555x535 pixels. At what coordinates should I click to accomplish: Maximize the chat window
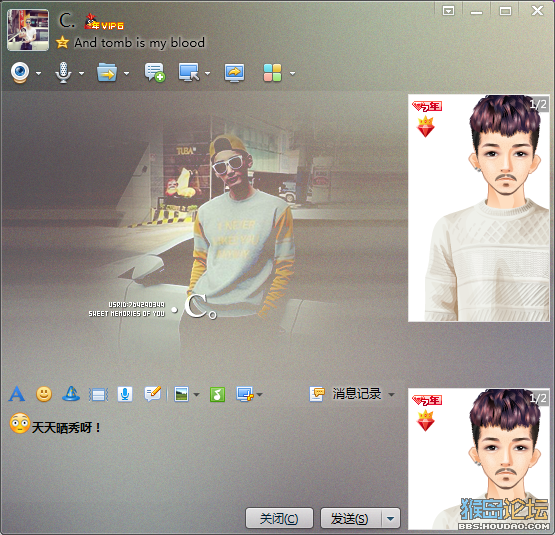coord(505,11)
